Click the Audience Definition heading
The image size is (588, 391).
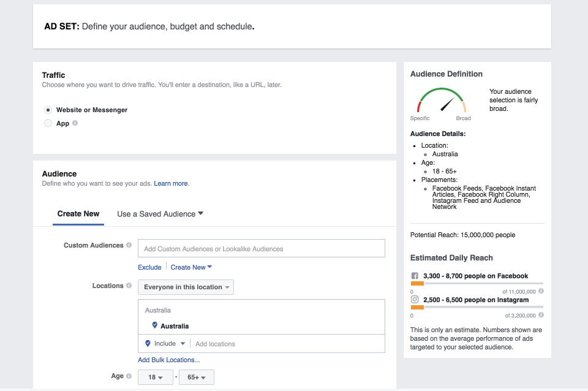point(447,74)
